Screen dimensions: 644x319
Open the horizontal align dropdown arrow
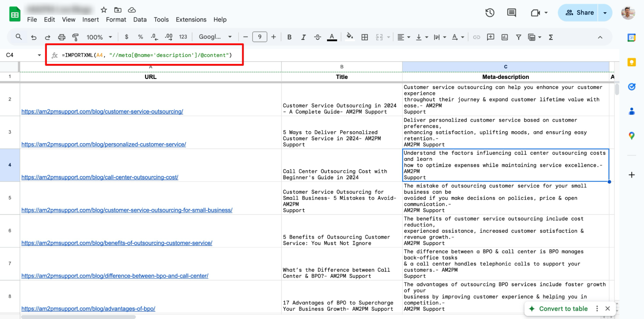pyautogui.click(x=408, y=37)
